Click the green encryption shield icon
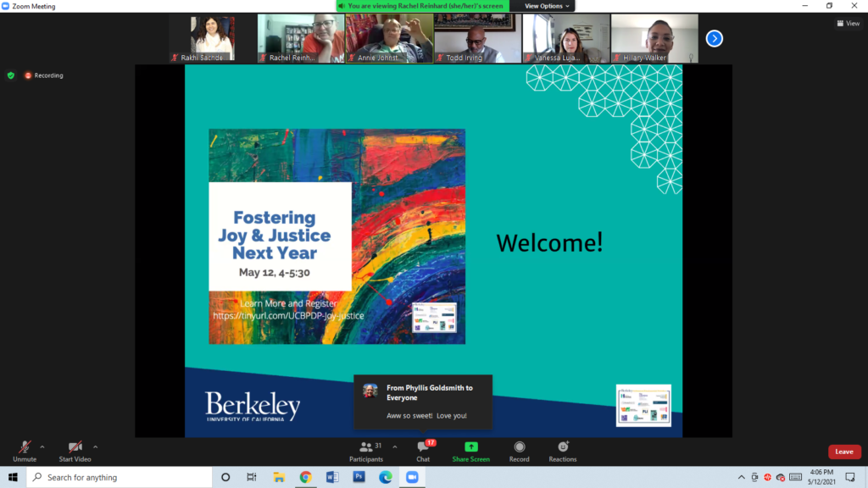This screenshot has width=868, height=488. click(x=11, y=75)
